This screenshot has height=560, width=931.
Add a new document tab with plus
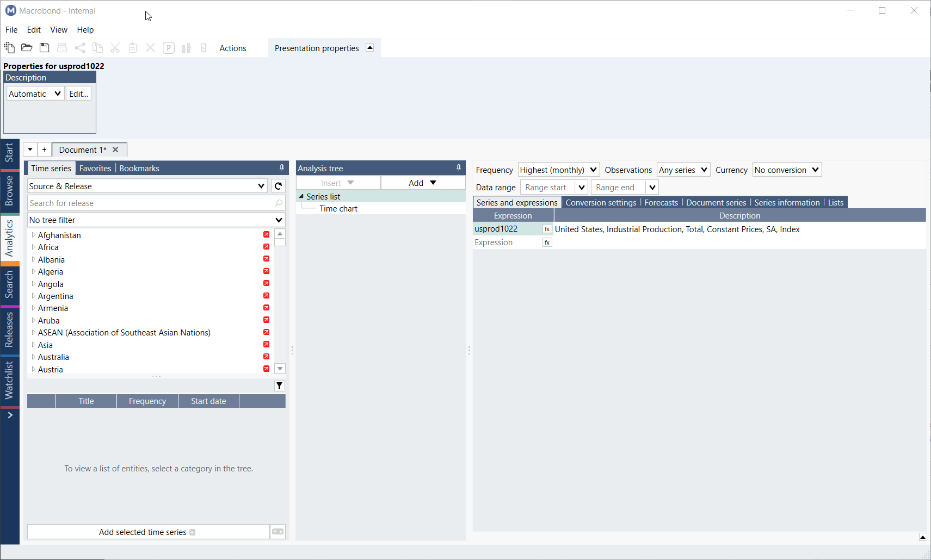pyautogui.click(x=44, y=150)
